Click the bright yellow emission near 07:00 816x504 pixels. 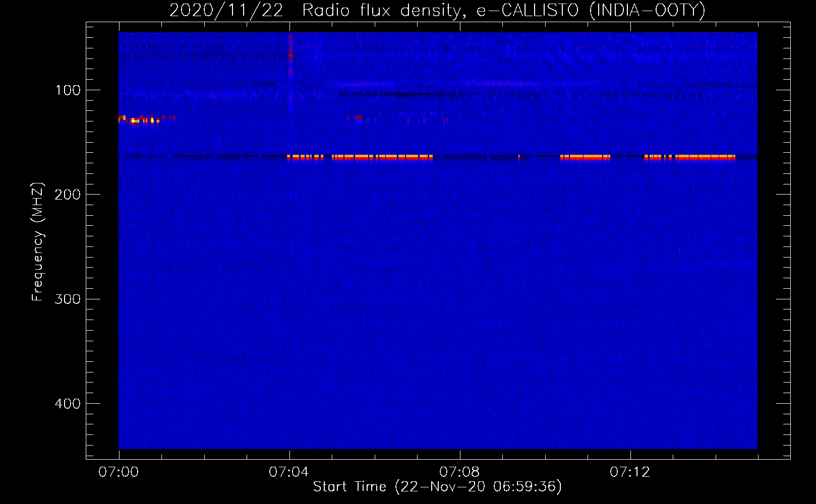(139, 119)
